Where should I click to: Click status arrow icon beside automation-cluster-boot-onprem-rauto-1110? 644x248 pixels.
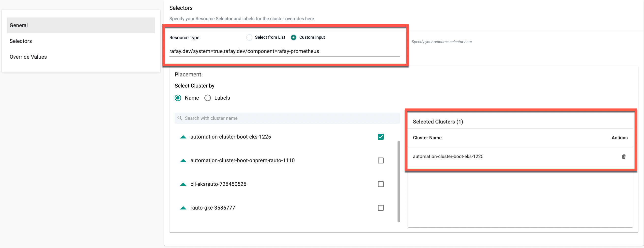(x=183, y=160)
